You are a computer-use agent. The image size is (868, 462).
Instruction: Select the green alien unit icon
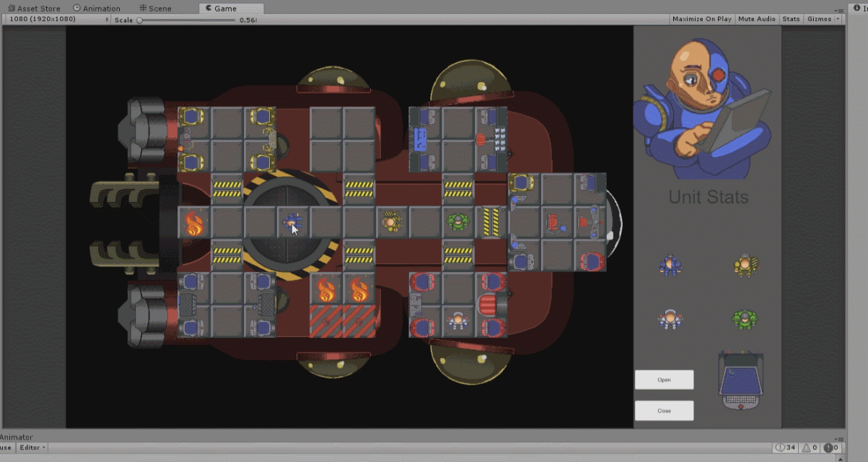click(745, 320)
